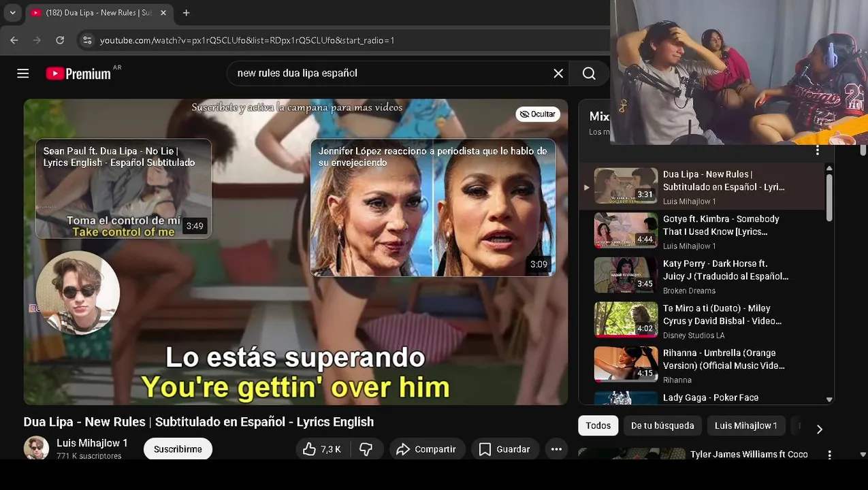Play Gotye Somebody That I Used Know
Screen dimensions: 868x490
pos(701,231)
